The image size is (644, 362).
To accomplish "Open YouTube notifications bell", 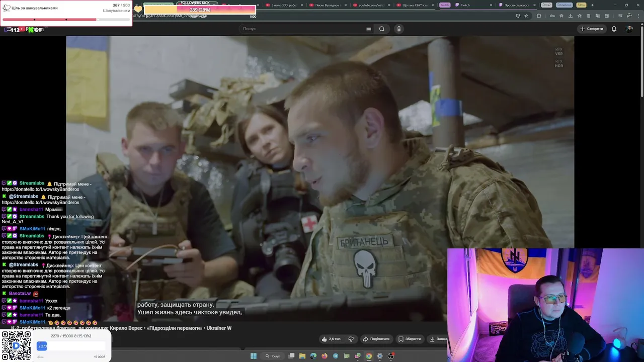I will pos(614,29).
